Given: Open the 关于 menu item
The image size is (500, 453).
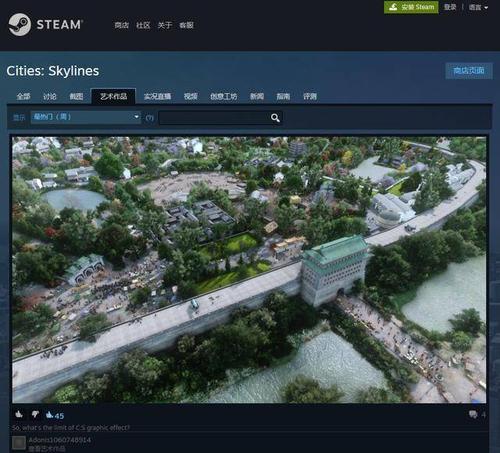Looking at the screenshot, I should pyautogui.click(x=165, y=25).
